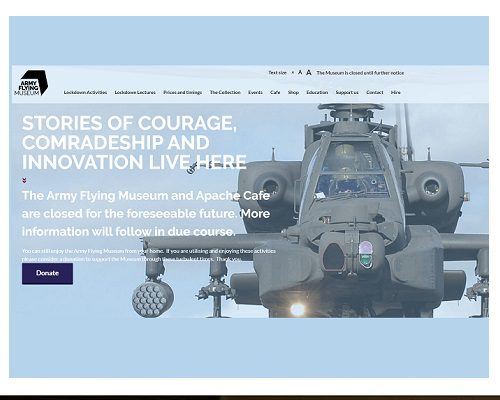Open the Events menu item
The height and width of the screenshot is (400, 500).
pyautogui.click(x=255, y=92)
